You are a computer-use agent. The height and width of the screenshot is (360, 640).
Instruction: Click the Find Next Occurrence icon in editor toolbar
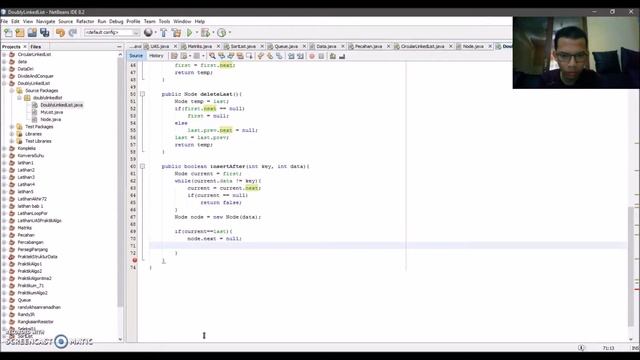click(x=231, y=56)
